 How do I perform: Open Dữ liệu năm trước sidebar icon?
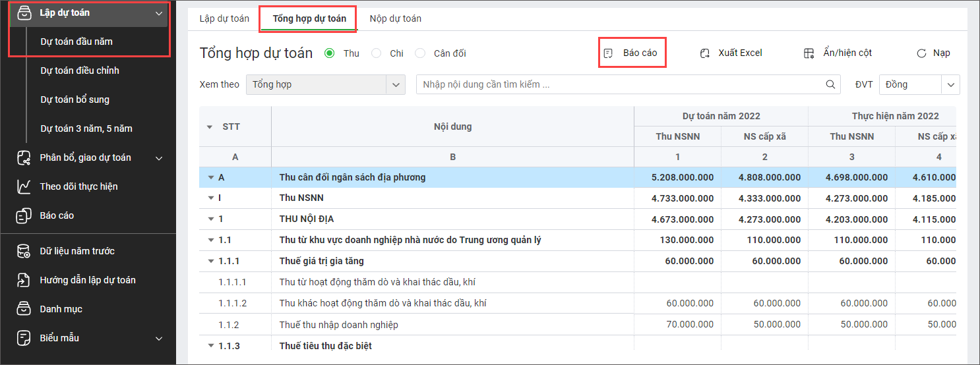coord(24,251)
